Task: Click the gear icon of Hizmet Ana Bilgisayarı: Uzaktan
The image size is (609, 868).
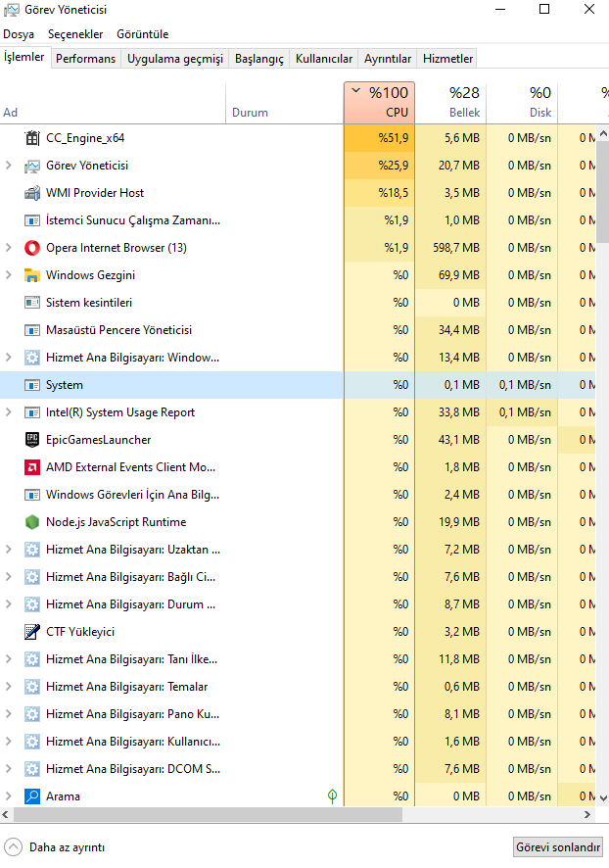Action: pos(32,550)
